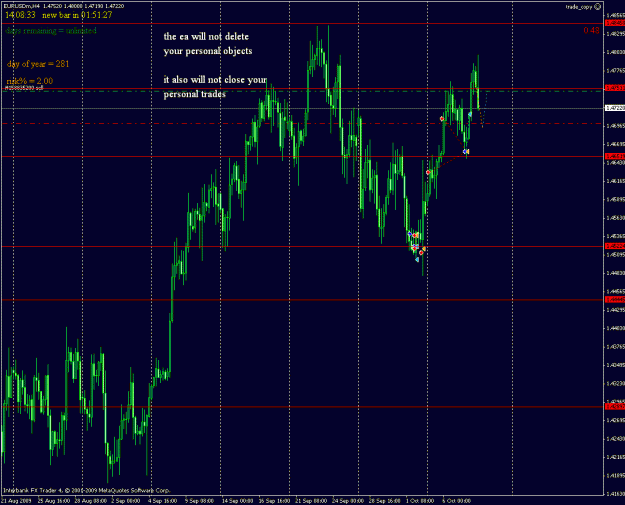Click the 'personal trades' text line

tap(195, 94)
